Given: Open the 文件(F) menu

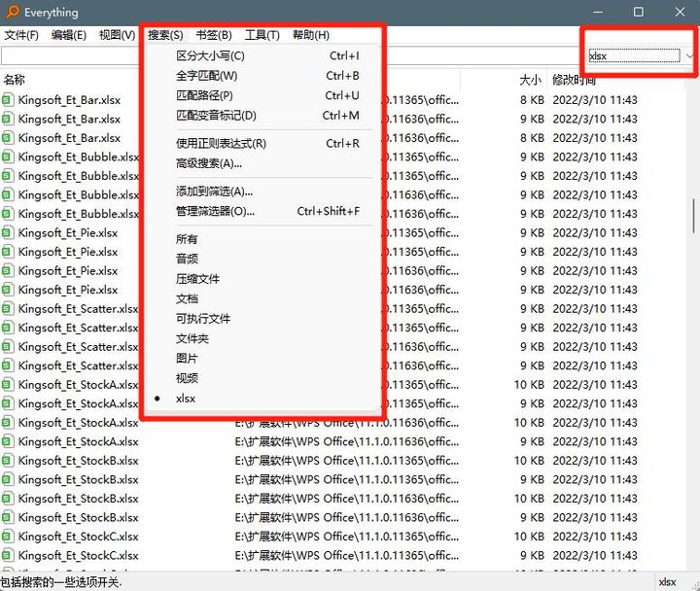Looking at the screenshot, I should 20,35.
